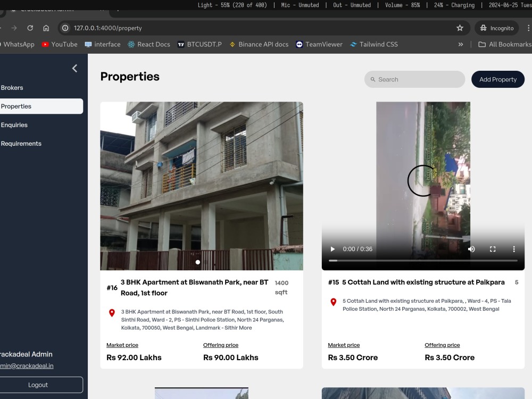Go to the browser home page icon
The image size is (532, 399).
pyautogui.click(x=46, y=28)
